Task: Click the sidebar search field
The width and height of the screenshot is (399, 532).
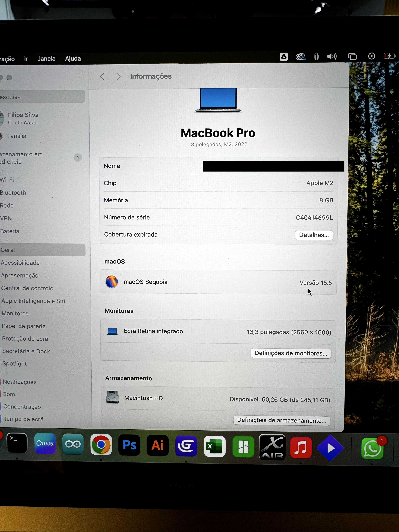Action: click(42, 97)
